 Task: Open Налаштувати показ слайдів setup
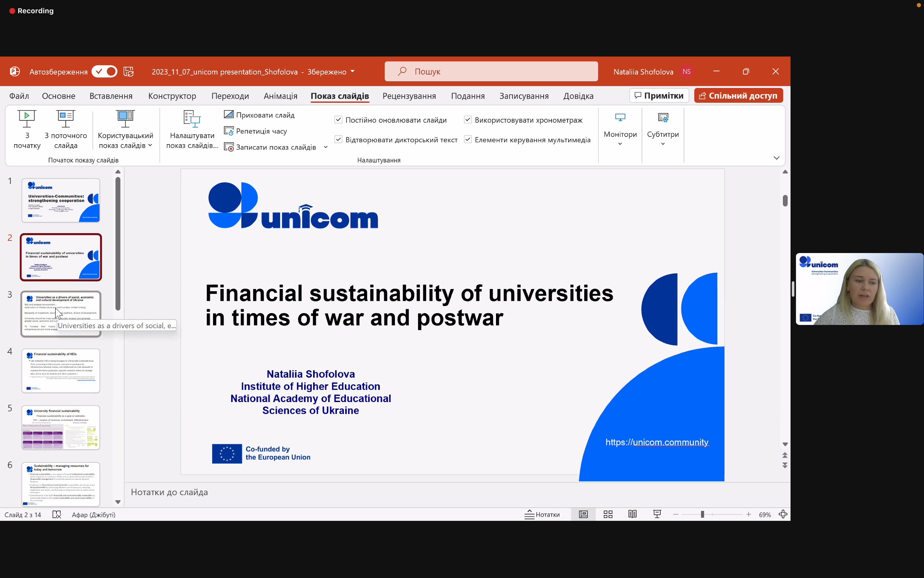tap(192, 130)
